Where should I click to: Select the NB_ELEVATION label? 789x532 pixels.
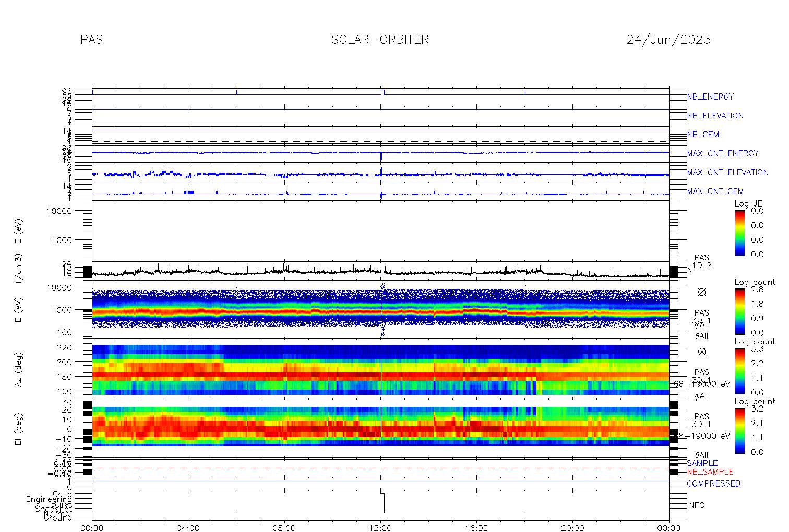click(x=715, y=116)
